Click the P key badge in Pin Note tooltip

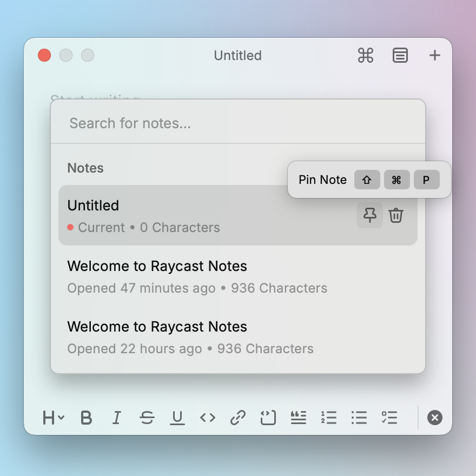pyautogui.click(x=427, y=180)
